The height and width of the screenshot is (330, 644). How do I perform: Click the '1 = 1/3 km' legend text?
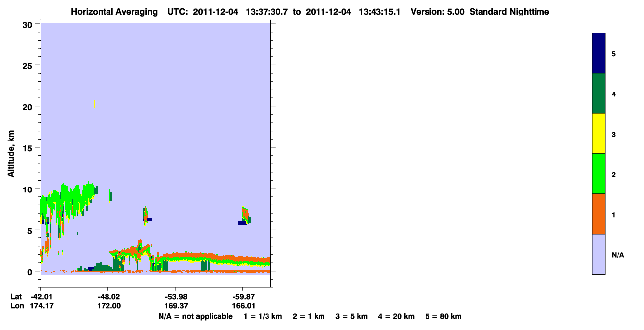tap(263, 316)
